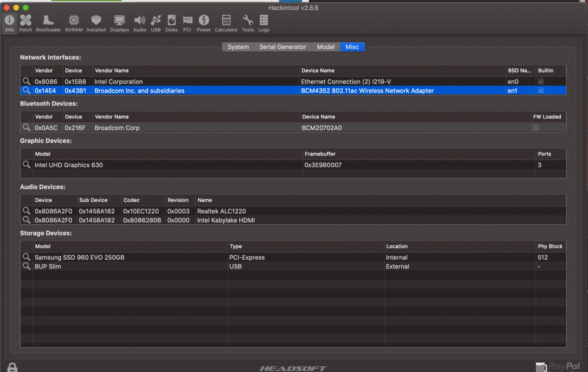Select BCM4352 802.11ac Wireless Network Adapter cell
The image size is (588, 372).
click(x=367, y=91)
